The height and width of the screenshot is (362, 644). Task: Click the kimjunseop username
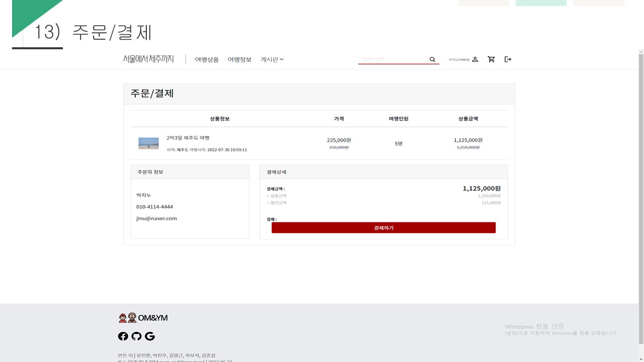(x=459, y=59)
